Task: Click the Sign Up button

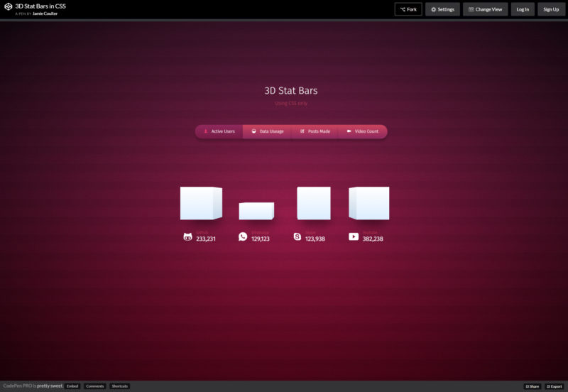Action: (x=551, y=9)
